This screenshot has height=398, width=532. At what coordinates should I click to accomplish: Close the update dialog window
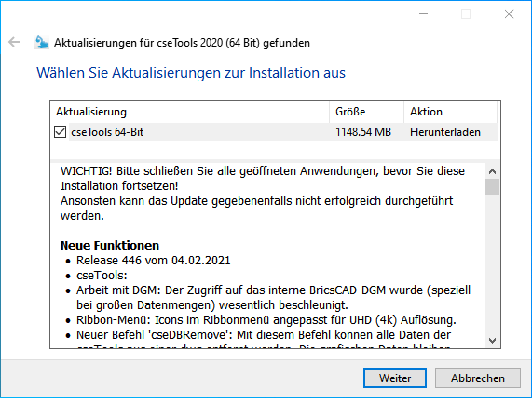509,14
